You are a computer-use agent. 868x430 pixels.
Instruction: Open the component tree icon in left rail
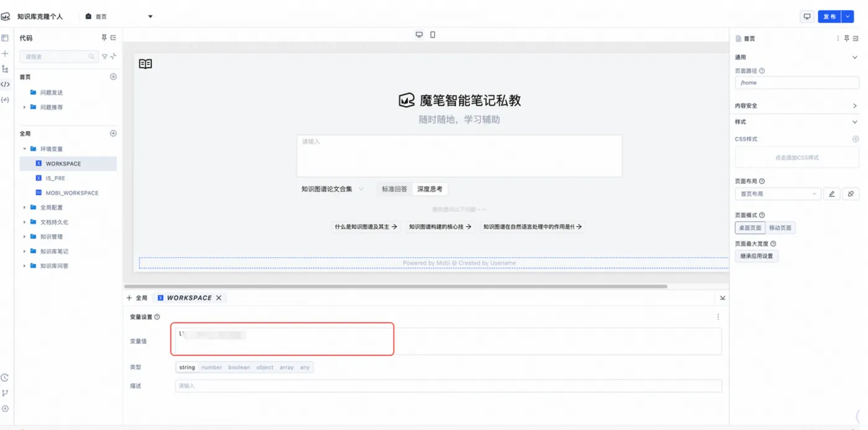(x=5, y=69)
